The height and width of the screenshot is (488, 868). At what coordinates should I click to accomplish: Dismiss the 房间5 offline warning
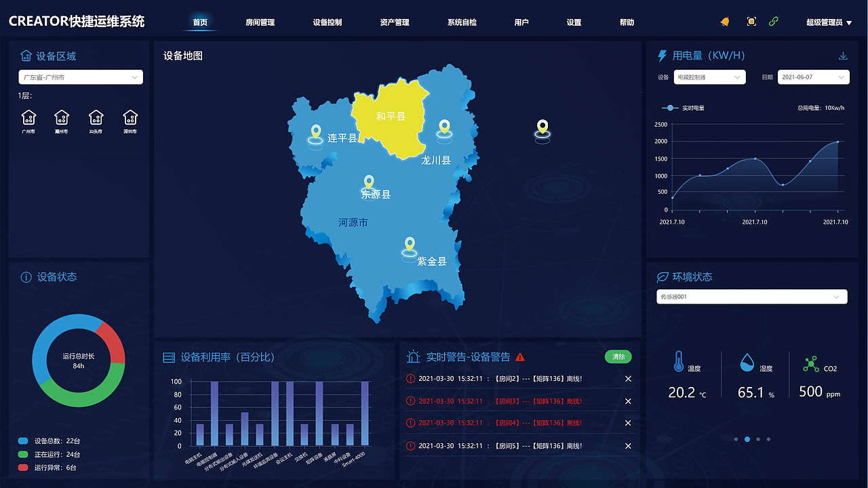pyautogui.click(x=628, y=445)
